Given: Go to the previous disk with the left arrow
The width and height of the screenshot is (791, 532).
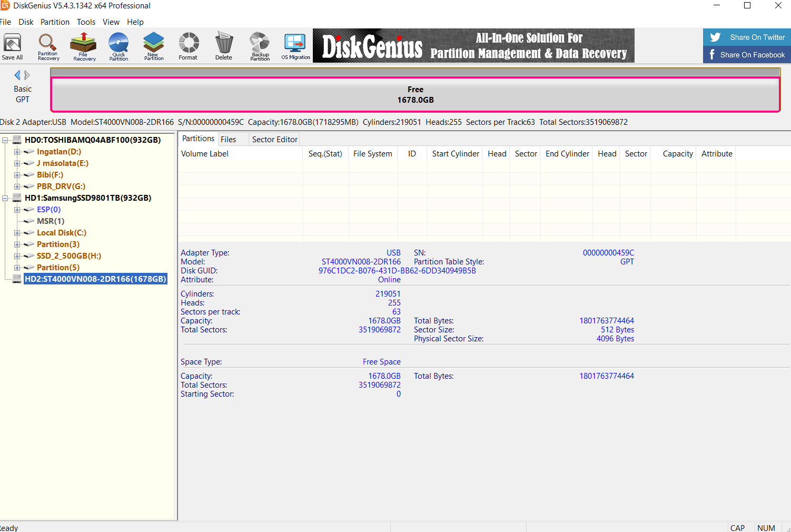Looking at the screenshot, I should click(x=17, y=75).
